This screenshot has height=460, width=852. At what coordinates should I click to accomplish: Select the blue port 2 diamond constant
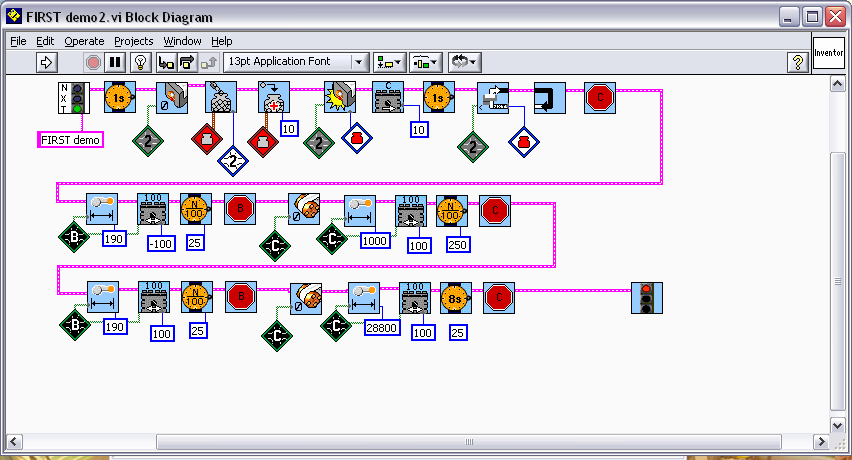[233, 161]
